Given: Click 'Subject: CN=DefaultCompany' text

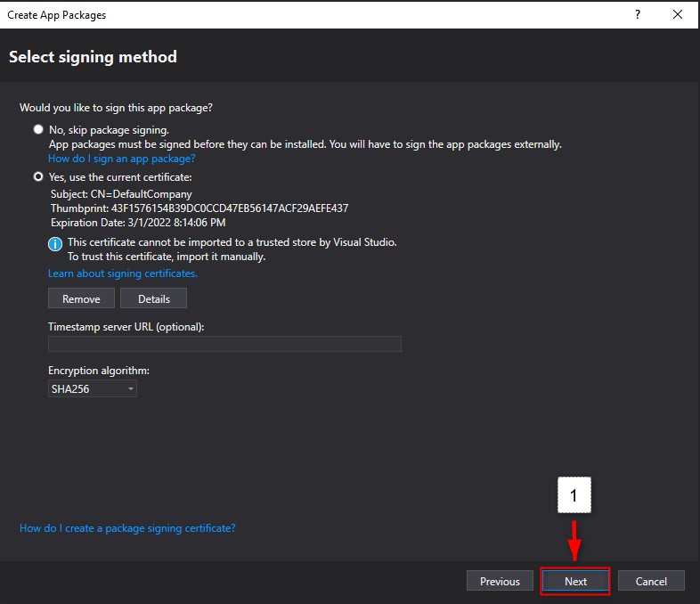Looking at the screenshot, I should [121, 193].
